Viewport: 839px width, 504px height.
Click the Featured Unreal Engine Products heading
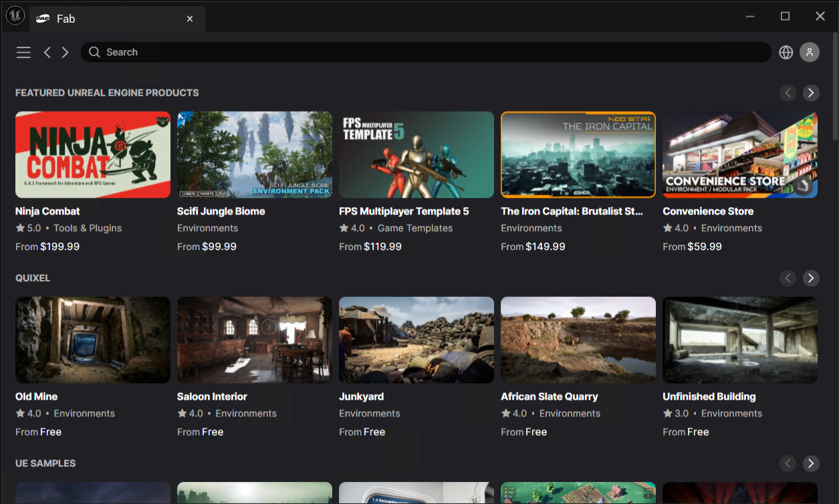(x=107, y=93)
